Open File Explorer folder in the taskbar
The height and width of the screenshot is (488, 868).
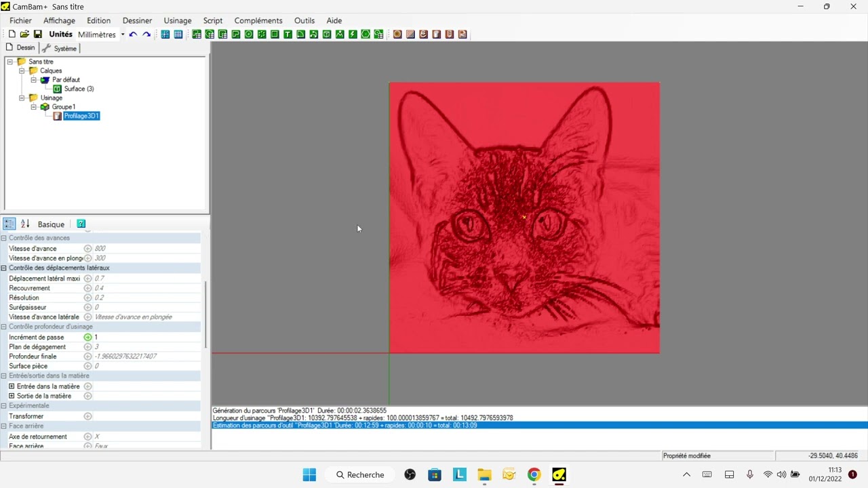[484, 474]
